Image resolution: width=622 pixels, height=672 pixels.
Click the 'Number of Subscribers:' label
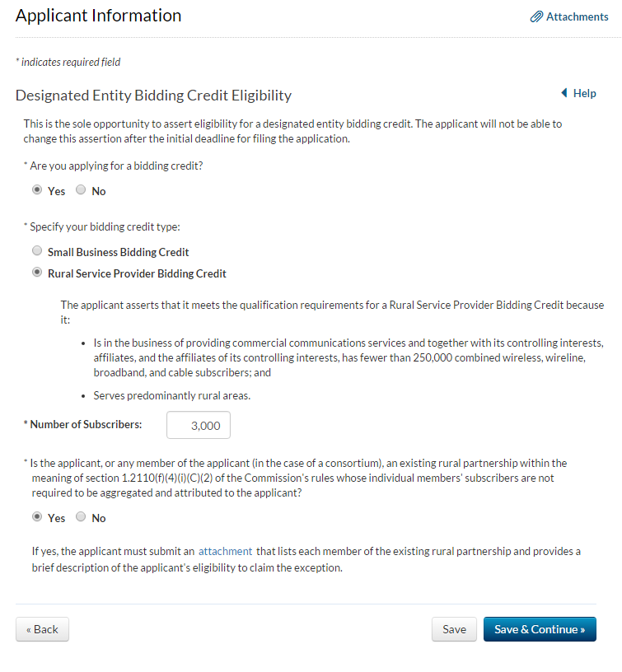coord(85,425)
